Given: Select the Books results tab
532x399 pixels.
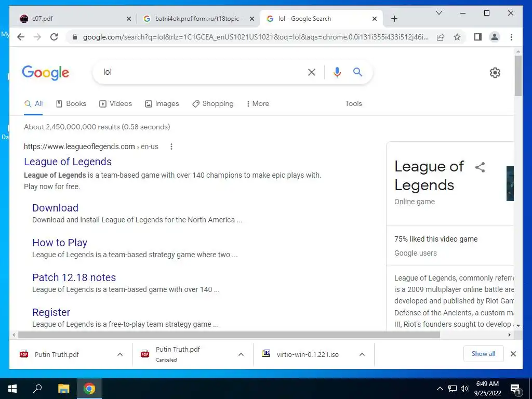Looking at the screenshot, I should click(x=71, y=104).
